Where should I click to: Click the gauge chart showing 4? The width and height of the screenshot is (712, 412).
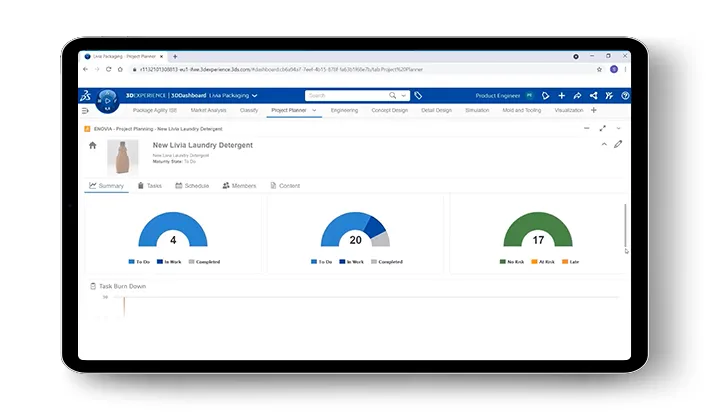click(173, 229)
